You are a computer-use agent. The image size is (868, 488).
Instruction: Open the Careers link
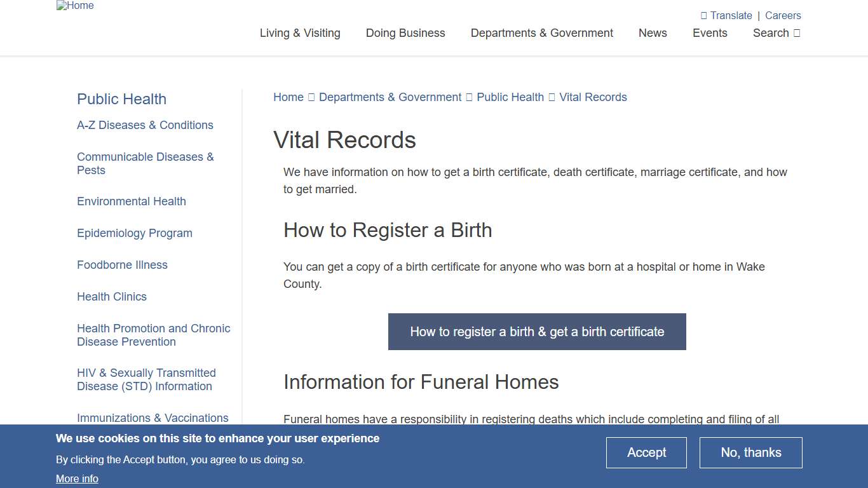(x=783, y=15)
